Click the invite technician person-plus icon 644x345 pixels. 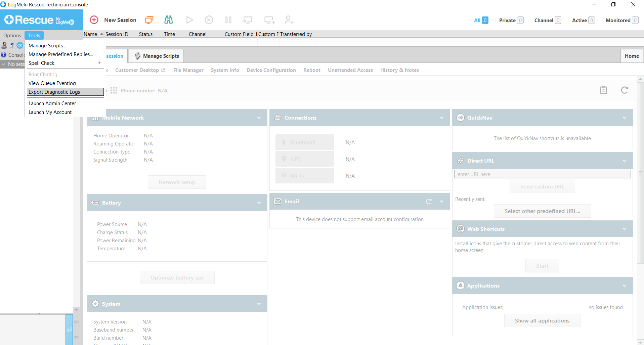(x=289, y=20)
